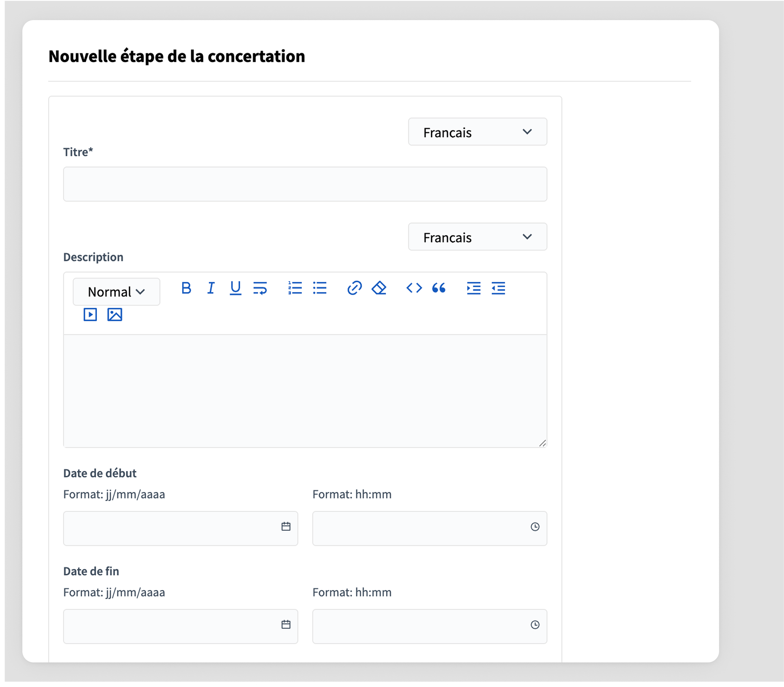Image resolution: width=784 pixels, height=687 pixels.
Task: Click the Description field label
Action: (93, 257)
